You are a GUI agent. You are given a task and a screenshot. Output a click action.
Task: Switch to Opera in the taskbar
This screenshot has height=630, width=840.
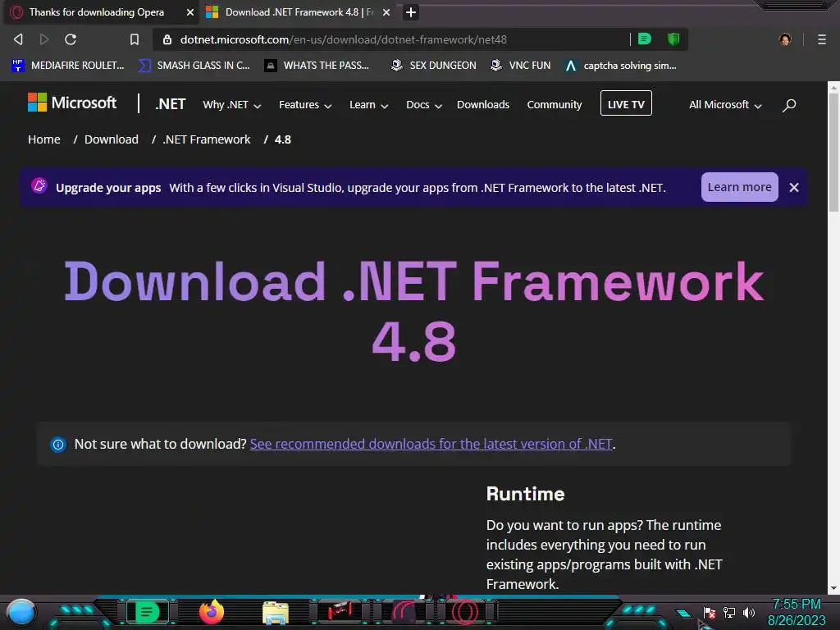tap(465, 612)
